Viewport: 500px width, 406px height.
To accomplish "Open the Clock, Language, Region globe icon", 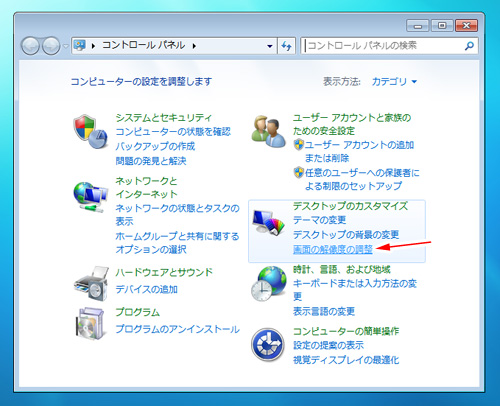I will point(269,284).
